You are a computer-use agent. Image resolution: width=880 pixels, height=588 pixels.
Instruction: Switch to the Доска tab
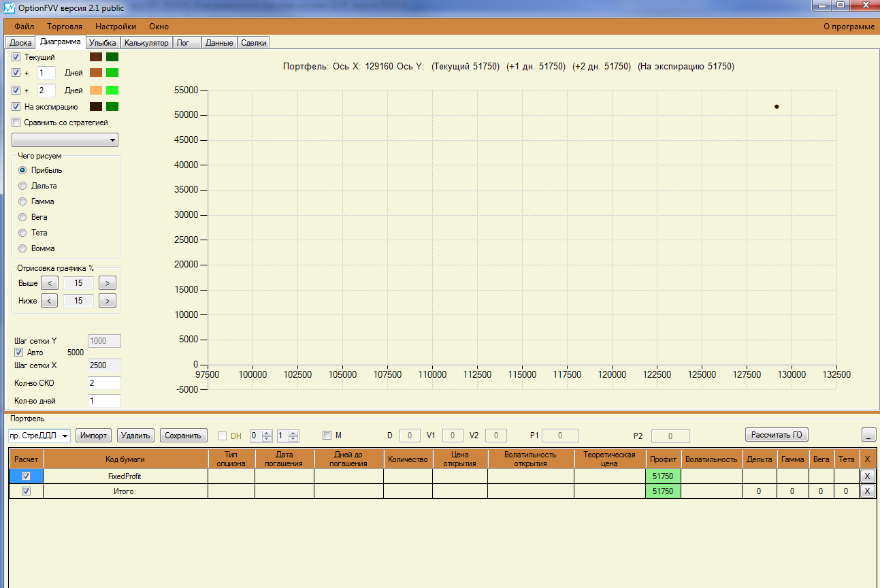click(20, 43)
